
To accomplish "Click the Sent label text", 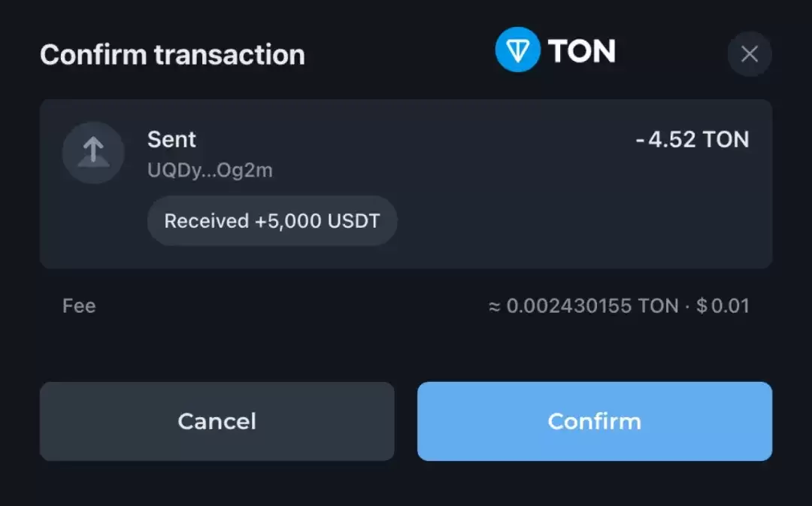I will pos(171,139).
